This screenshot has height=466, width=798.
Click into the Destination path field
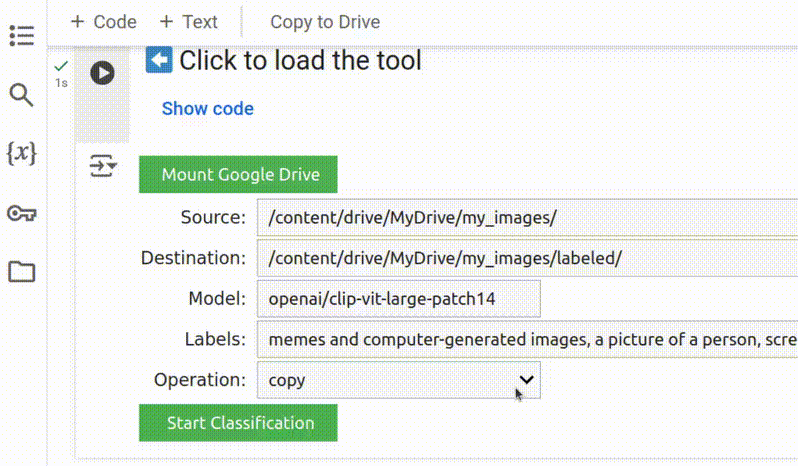click(x=526, y=258)
